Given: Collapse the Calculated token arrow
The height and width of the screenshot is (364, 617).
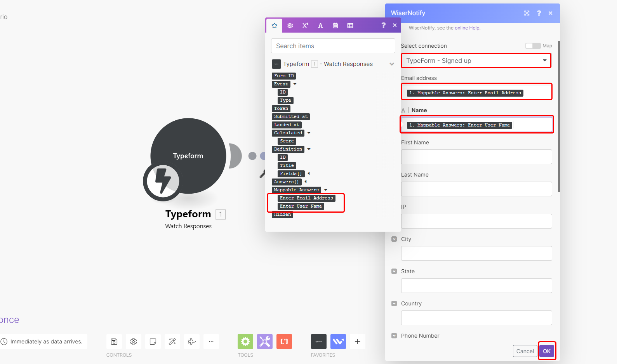Looking at the screenshot, I should click(x=309, y=133).
